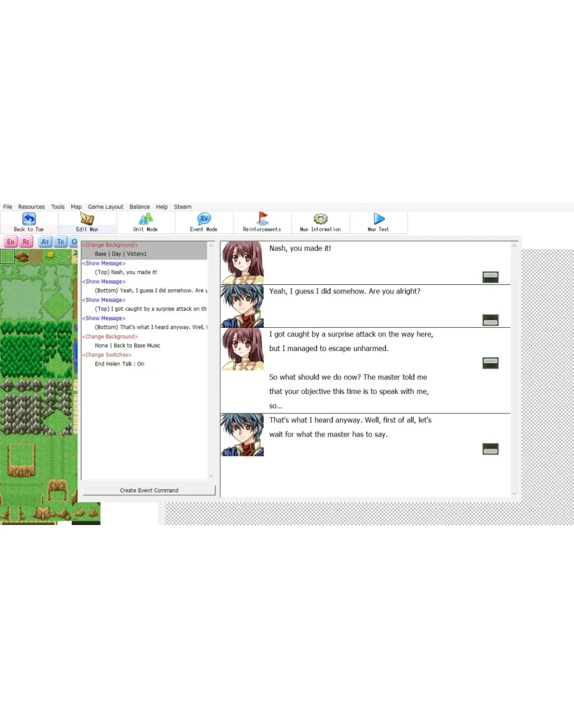
Task: Open the Resources menu
Action: (32, 207)
